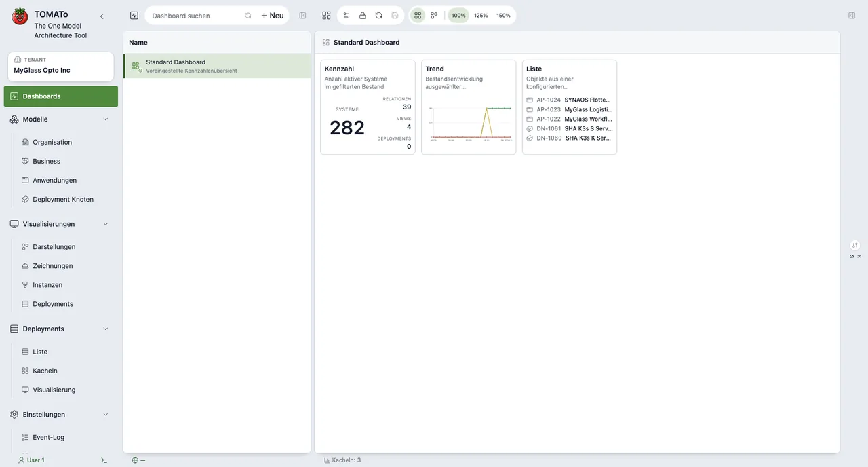Open Deployments under Visualisierungen

tap(53, 304)
